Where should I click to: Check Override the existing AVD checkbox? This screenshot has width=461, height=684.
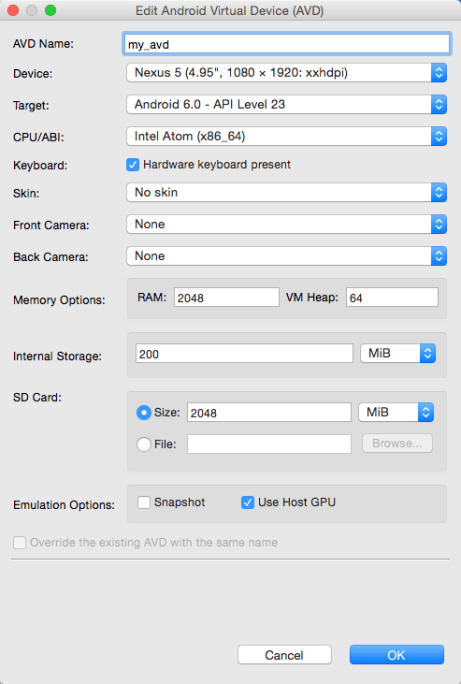click(x=20, y=543)
